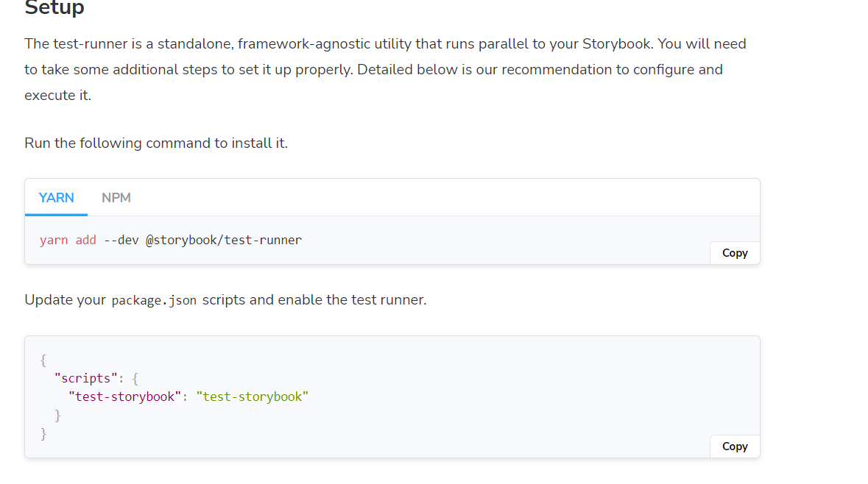Click the last closing brace of JSON
This screenshot has width=868, height=484.
tap(43, 435)
